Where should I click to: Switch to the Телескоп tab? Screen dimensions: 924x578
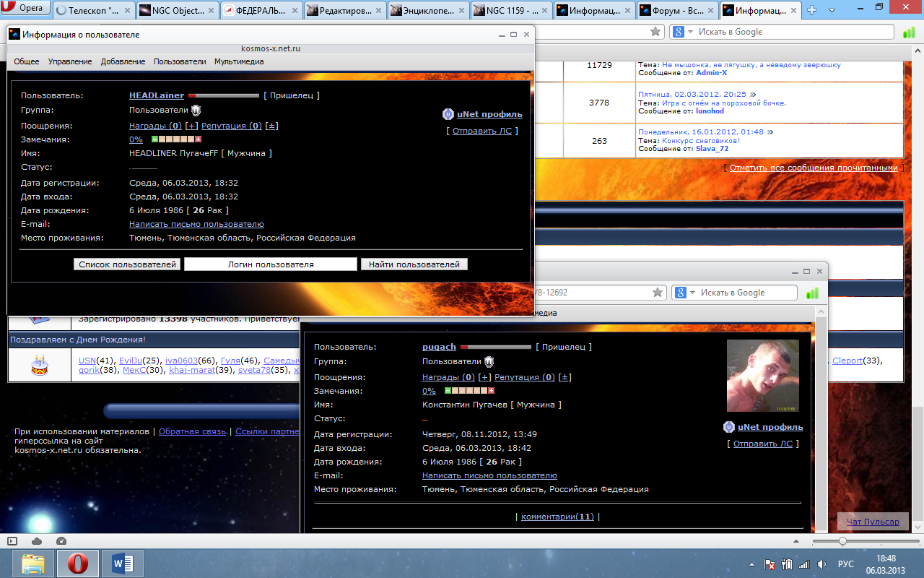click(x=93, y=10)
